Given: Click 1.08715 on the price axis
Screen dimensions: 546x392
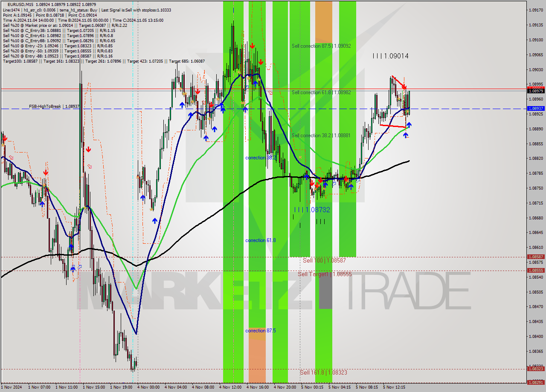Looking at the screenshot, I should pos(536,203).
